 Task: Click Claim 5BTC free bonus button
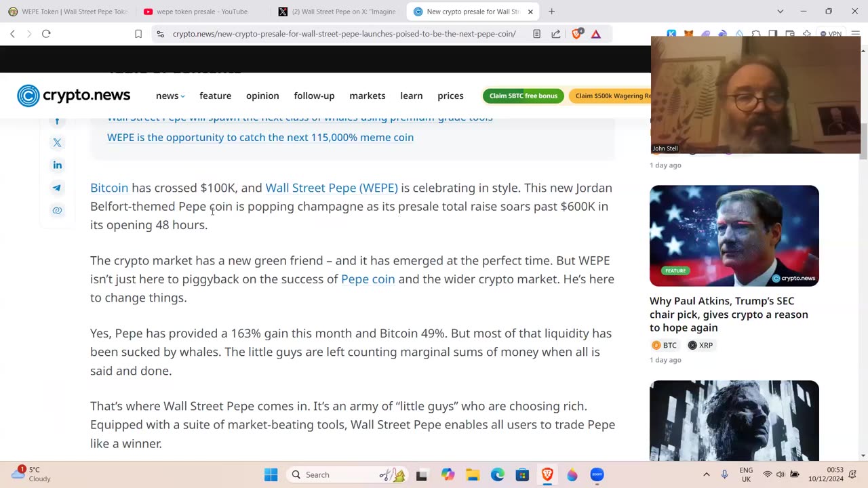[x=524, y=96]
